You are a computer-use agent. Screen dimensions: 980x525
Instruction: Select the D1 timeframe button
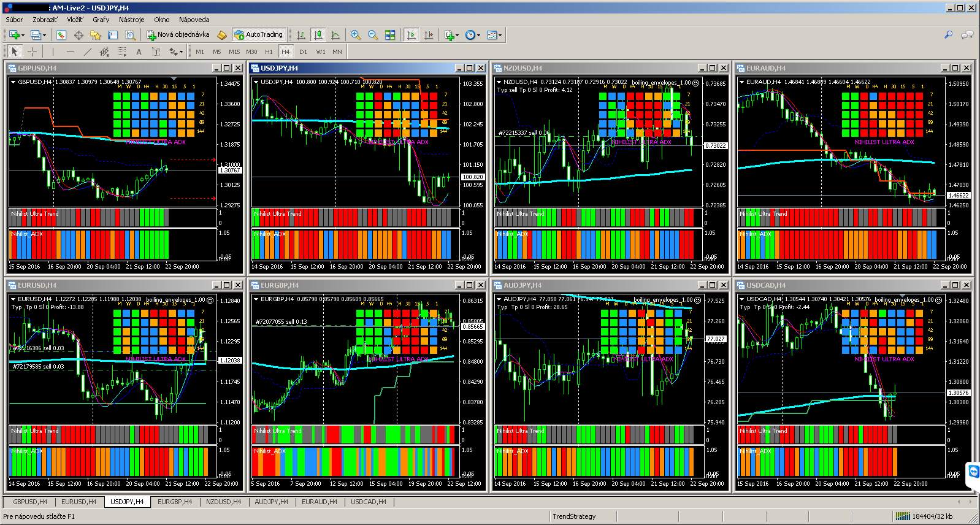(303, 52)
